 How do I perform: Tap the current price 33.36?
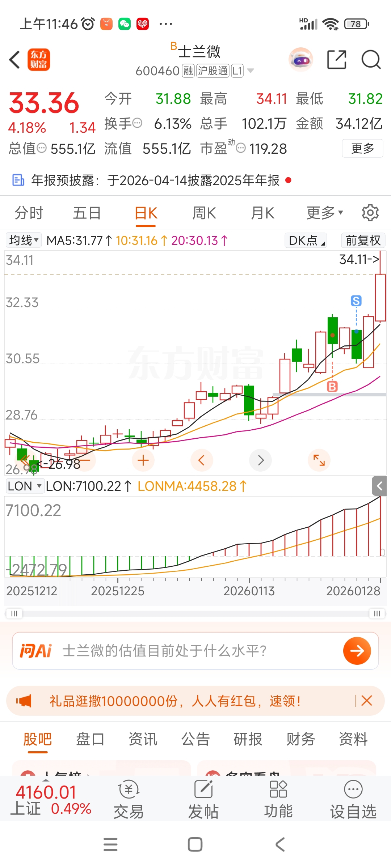coord(44,103)
